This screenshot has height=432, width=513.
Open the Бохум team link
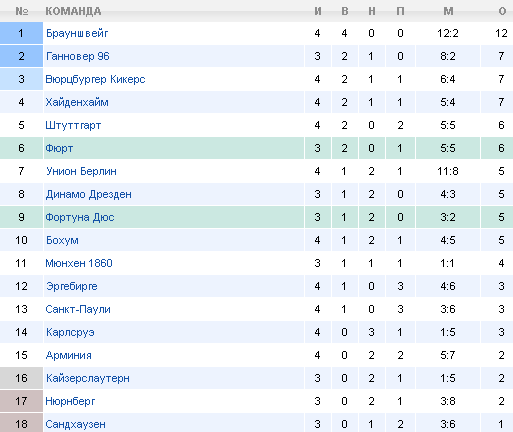(62, 240)
